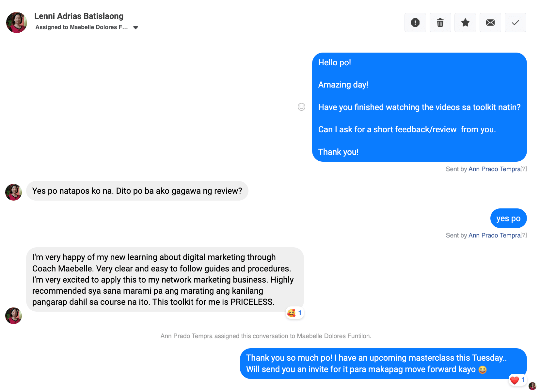540x392 pixels.
Task: Mark conversation unread with envelope icon
Action: (x=490, y=23)
